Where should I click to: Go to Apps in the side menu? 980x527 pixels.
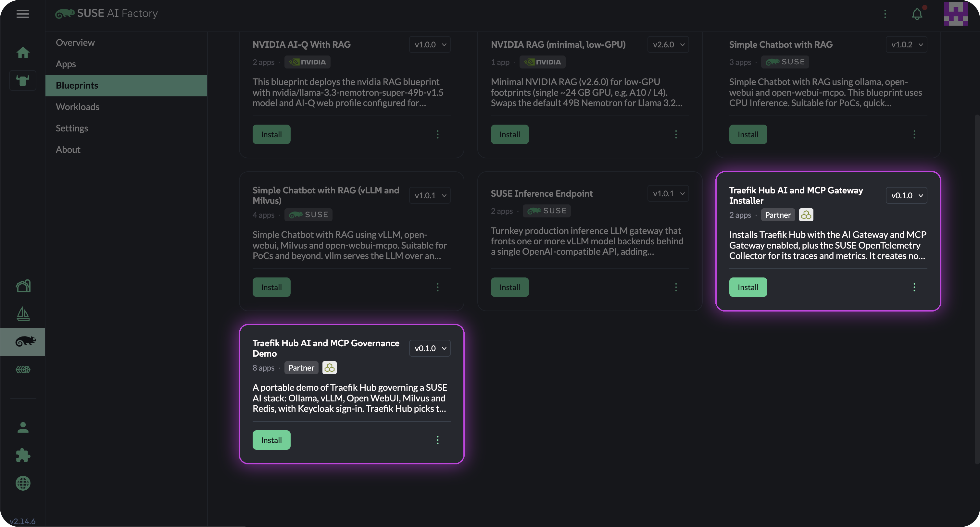click(126, 64)
